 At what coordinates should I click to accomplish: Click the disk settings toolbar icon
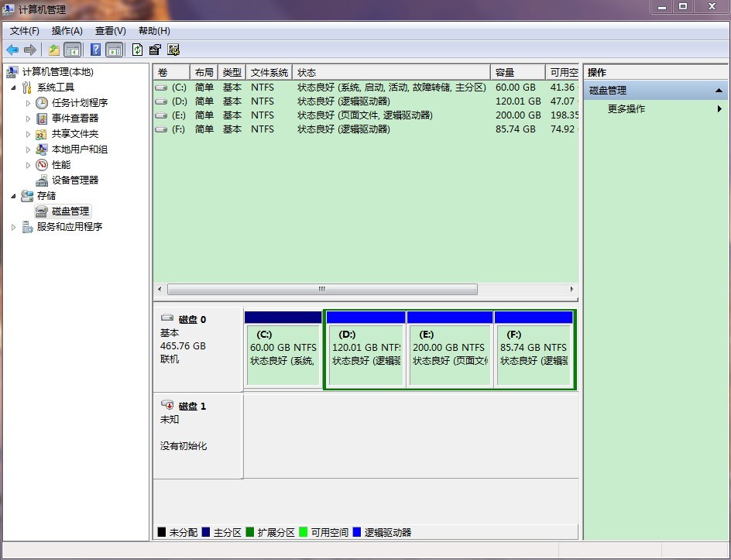(x=173, y=50)
